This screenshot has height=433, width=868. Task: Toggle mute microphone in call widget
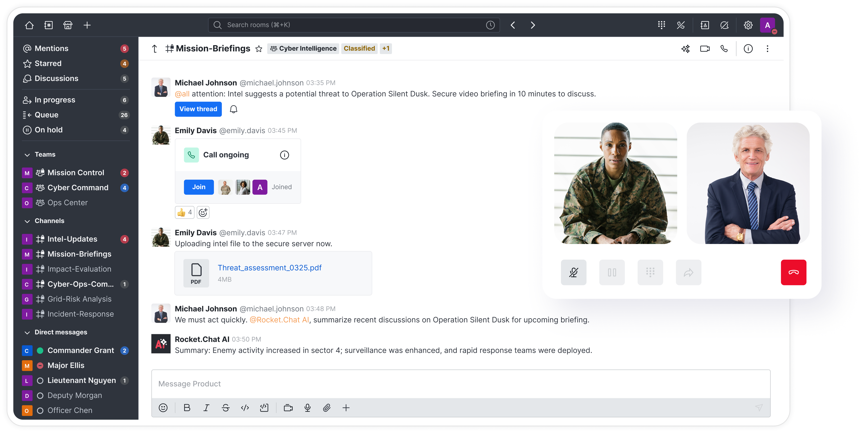pos(574,272)
